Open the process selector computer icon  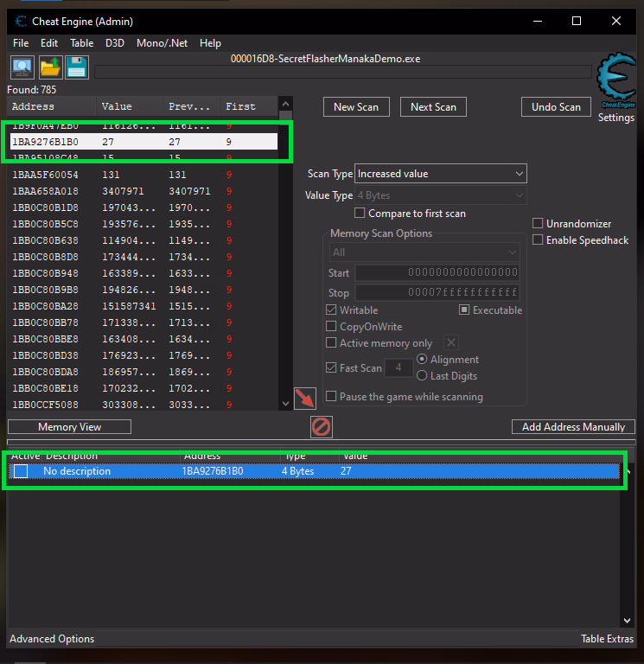pos(22,67)
